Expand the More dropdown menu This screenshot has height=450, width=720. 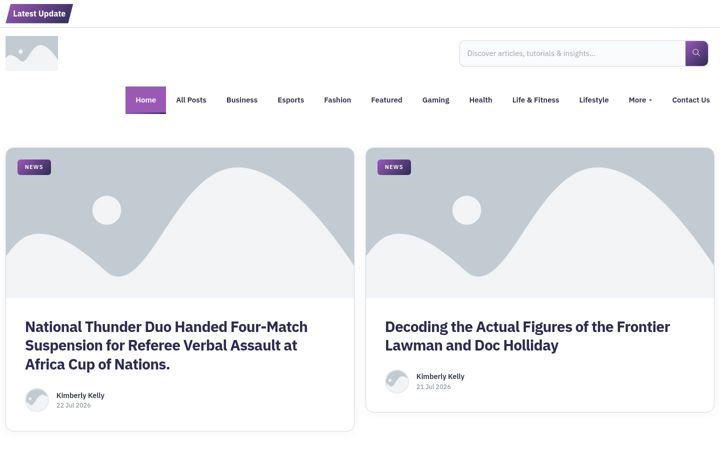pos(640,100)
